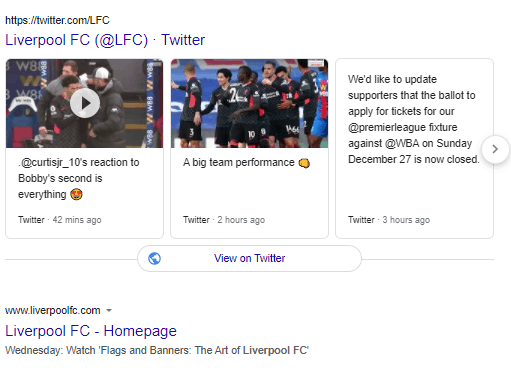Viewport: 511px width, 368px height.
Task: Open the team celebration photo thumbnail
Action: point(249,103)
